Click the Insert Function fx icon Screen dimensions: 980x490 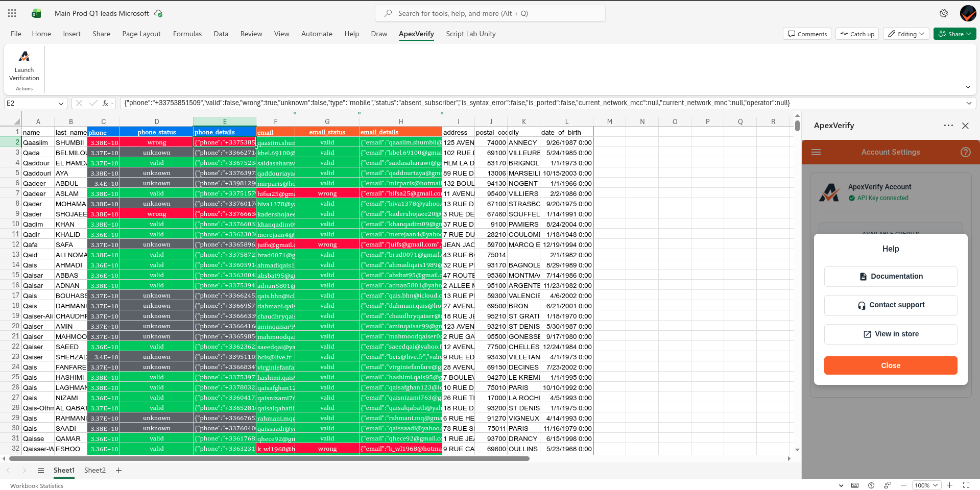click(106, 103)
